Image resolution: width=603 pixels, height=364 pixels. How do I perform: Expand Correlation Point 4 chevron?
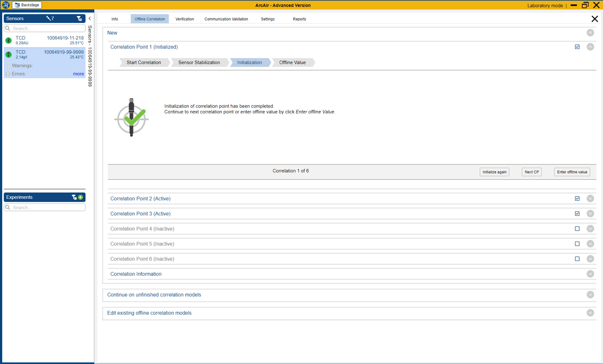coord(590,229)
